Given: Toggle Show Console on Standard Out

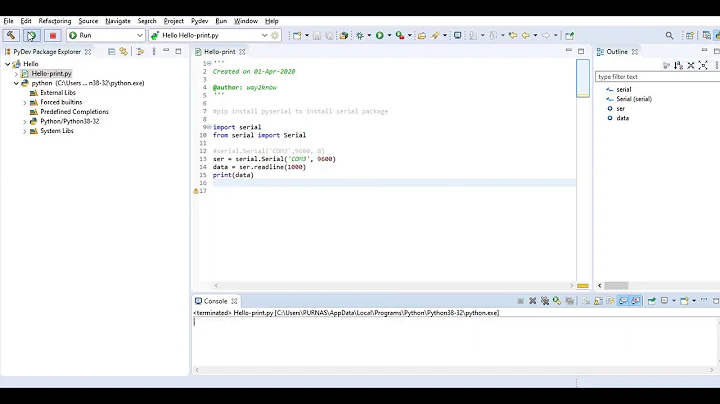Looking at the screenshot, I should tap(623, 301).
